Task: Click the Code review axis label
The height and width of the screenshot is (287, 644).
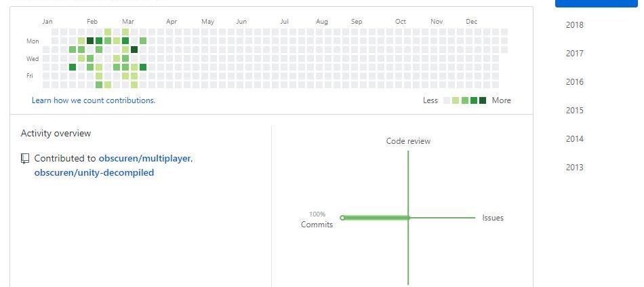Action: click(408, 141)
